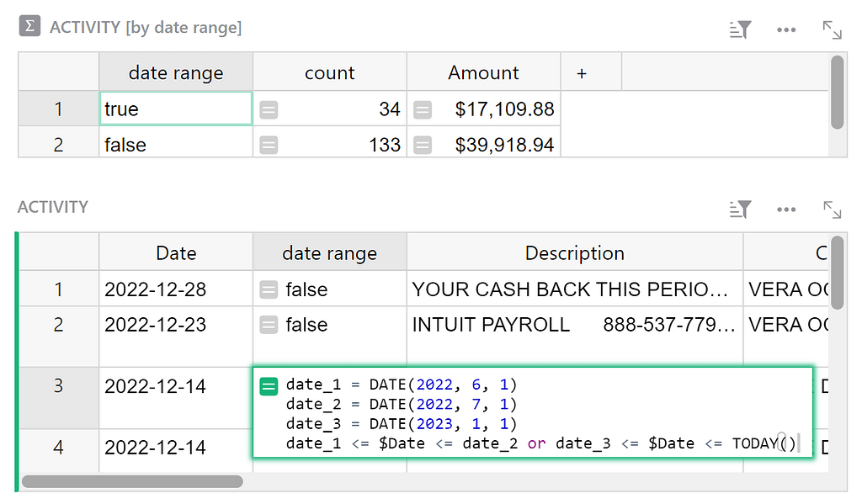Click the sigma summary icon

pyautogui.click(x=28, y=26)
